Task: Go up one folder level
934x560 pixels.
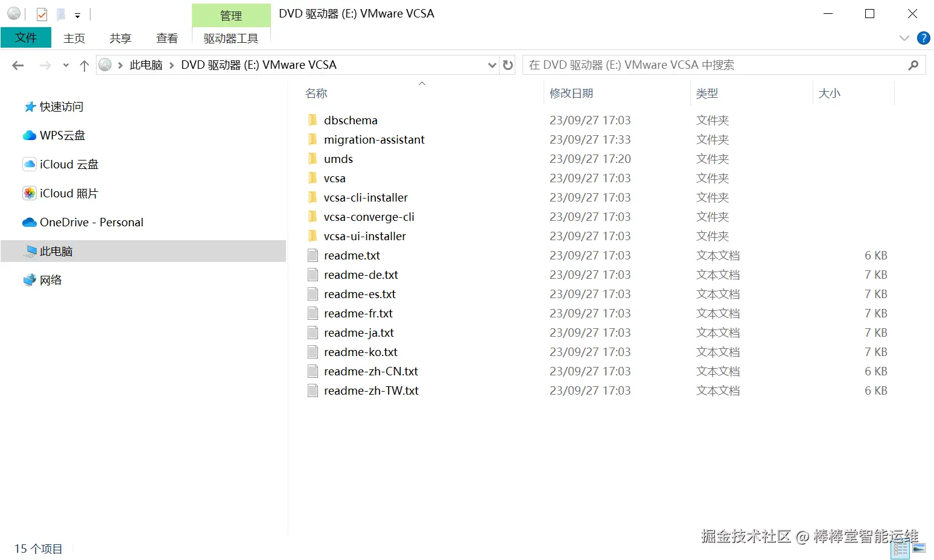Action: pyautogui.click(x=84, y=65)
